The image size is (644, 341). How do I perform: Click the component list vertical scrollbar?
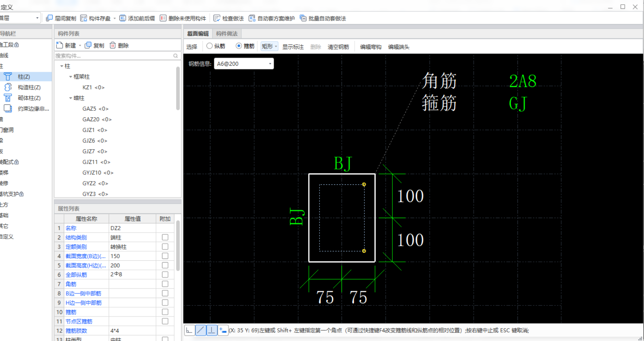[178, 89]
